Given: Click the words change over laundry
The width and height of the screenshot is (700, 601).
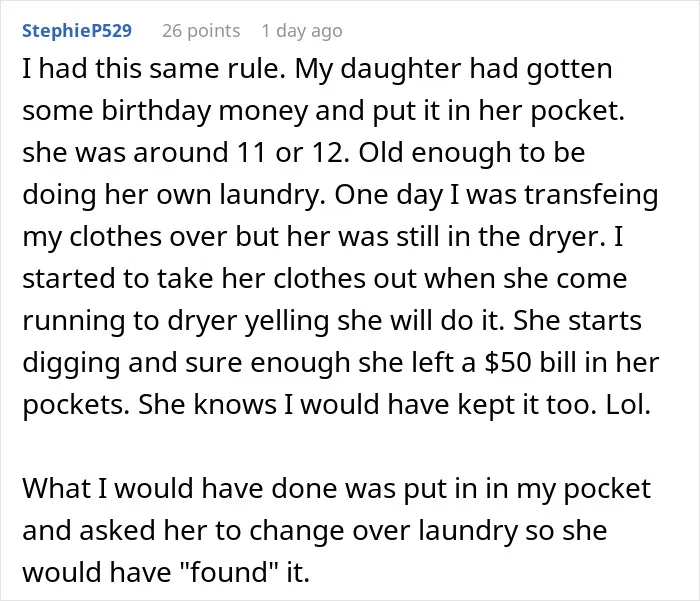Looking at the screenshot, I should click(383, 530).
